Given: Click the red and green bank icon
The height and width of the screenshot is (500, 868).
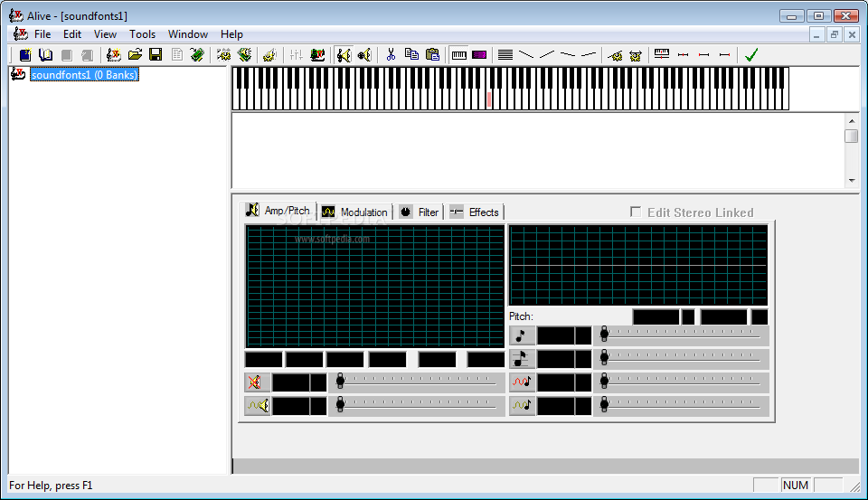Looking at the screenshot, I should (317, 55).
